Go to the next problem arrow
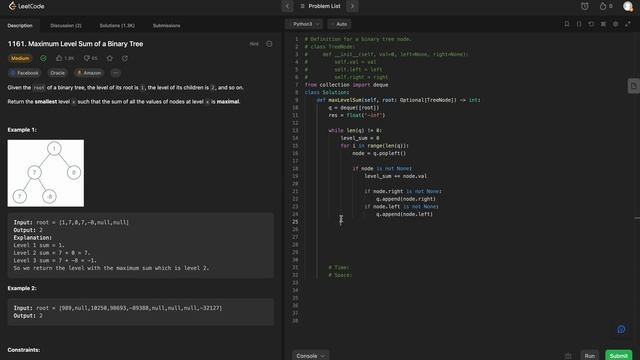The image size is (640, 360). click(x=352, y=6)
